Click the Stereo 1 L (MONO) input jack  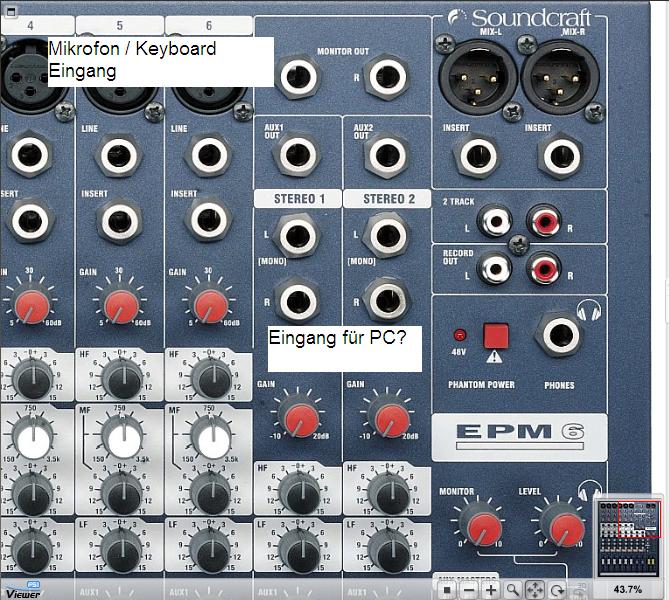coord(298,236)
